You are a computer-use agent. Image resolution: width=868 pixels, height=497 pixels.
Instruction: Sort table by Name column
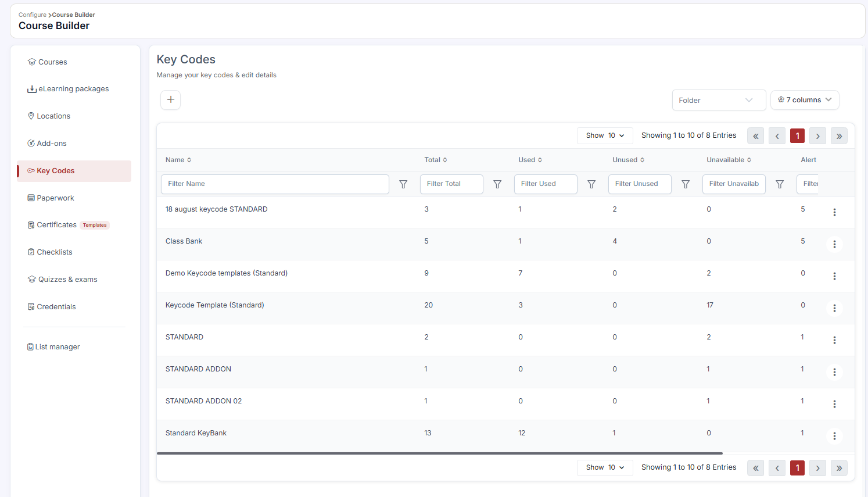178,160
